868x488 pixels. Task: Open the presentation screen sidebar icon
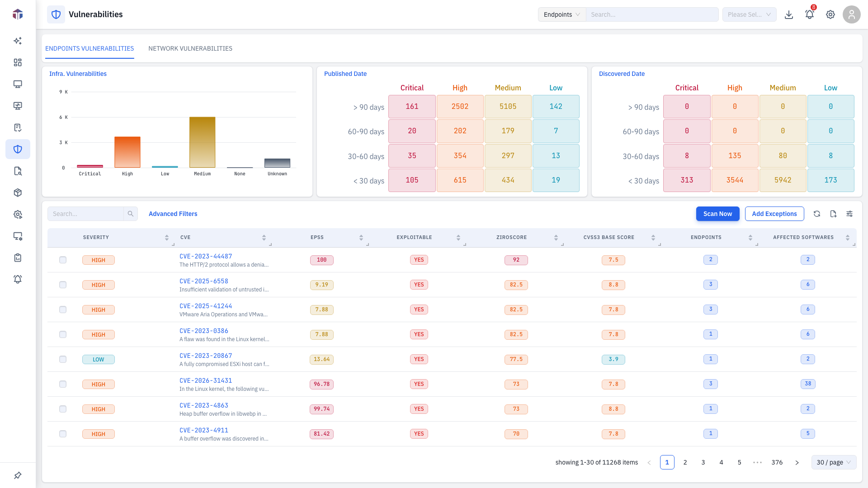pyautogui.click(x=18, y=106)
